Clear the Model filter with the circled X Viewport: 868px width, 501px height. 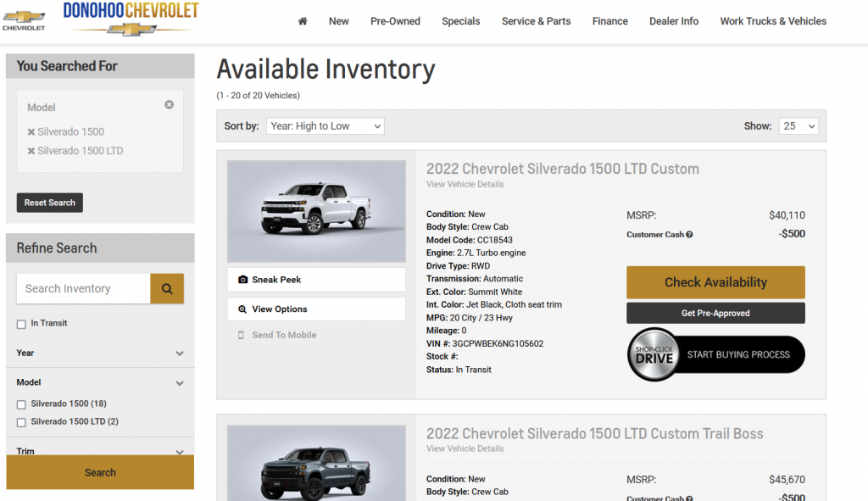(169, 104)
